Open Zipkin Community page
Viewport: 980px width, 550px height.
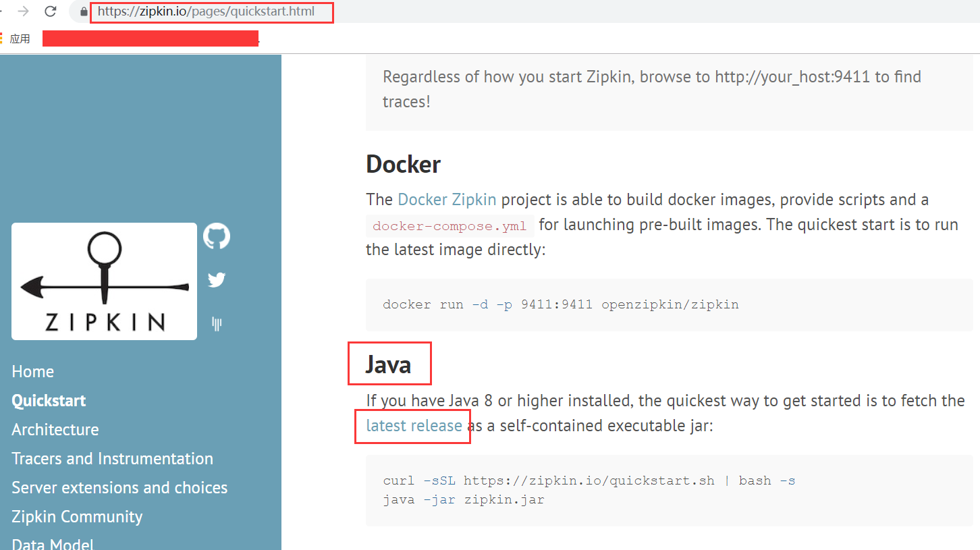77,516
